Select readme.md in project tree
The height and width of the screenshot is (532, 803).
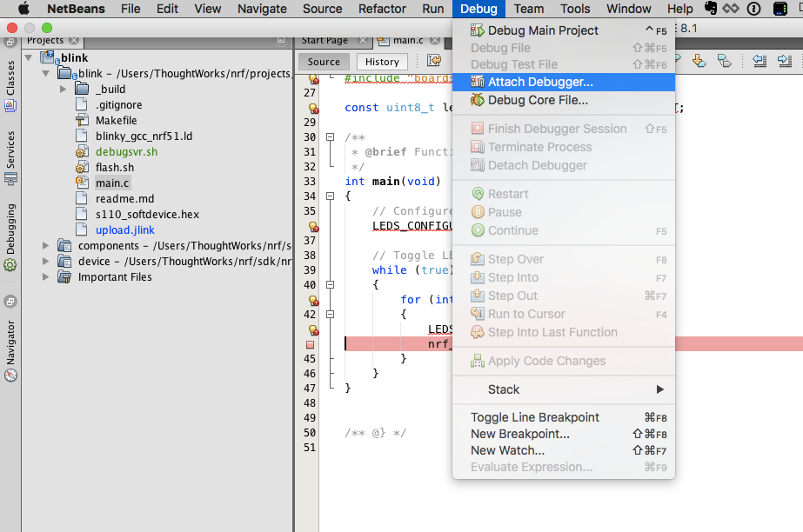125,199
